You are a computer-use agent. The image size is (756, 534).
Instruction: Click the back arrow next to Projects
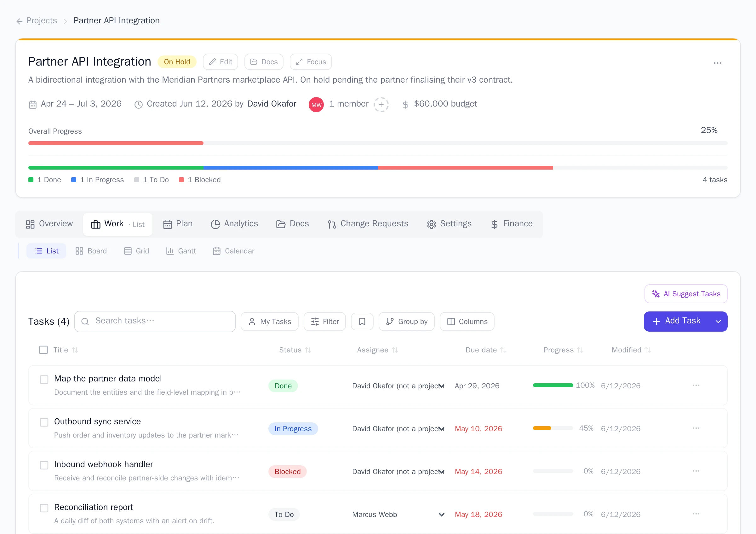(20, 21)
